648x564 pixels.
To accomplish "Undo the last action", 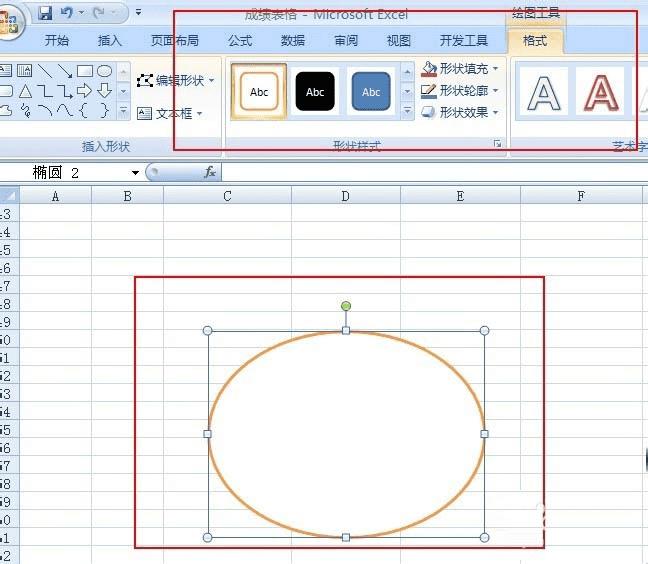I will [x=67, y=13].
